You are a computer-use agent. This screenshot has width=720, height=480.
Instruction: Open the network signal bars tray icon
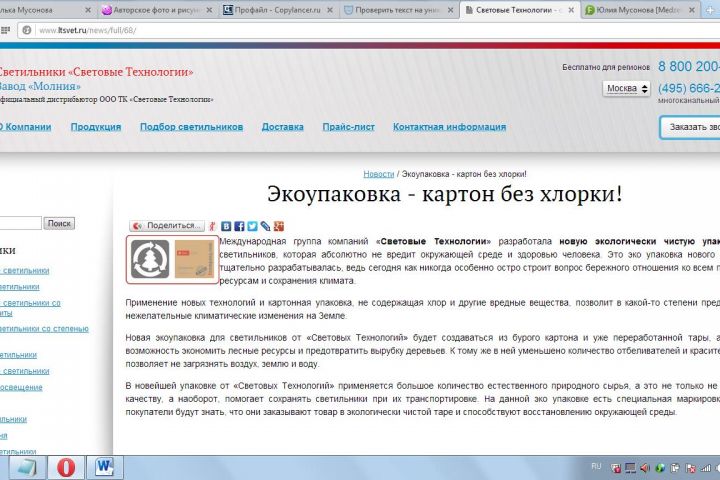pyautogui.click(x=705, y=468)
